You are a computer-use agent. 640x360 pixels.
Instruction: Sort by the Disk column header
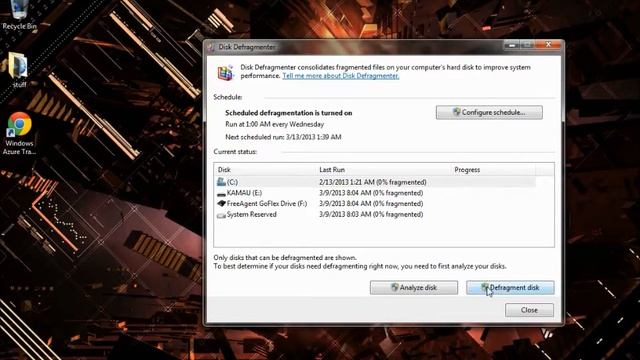tap(265, 170)
